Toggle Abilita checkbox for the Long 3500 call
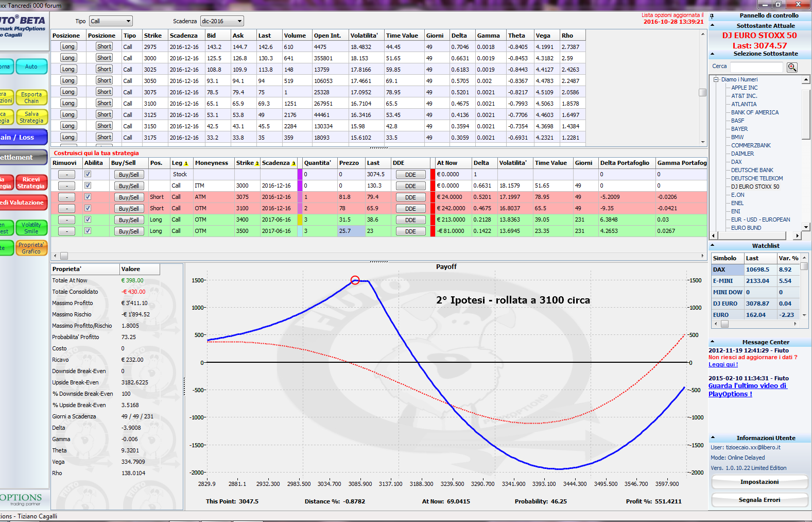The height and width of the screenshot is (522, 812). (x=88, y=231)
